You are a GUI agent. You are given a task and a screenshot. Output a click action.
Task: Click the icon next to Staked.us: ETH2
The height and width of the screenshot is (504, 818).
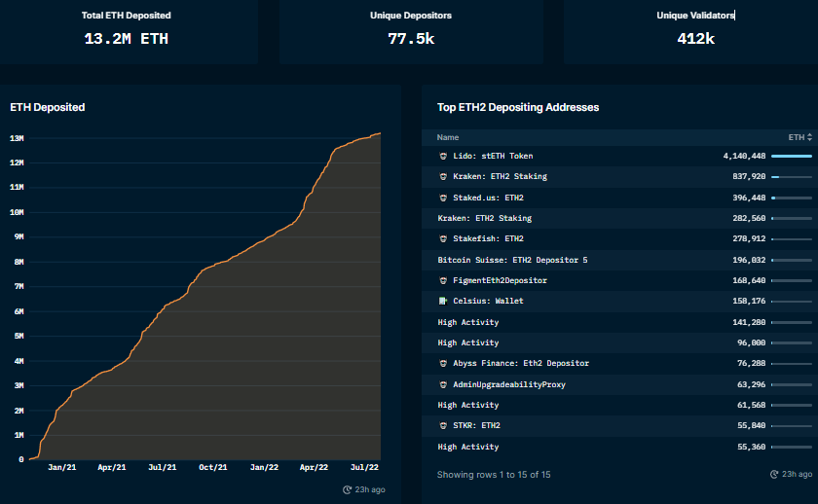pyautogui.click(x=443, y=198)
